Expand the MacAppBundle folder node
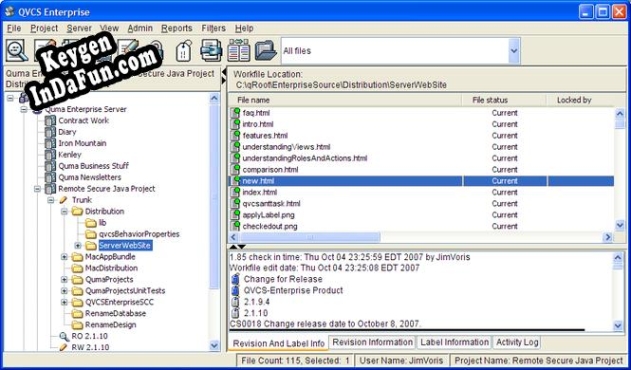This screenshot has height=370, width=631. pos(64,256)
